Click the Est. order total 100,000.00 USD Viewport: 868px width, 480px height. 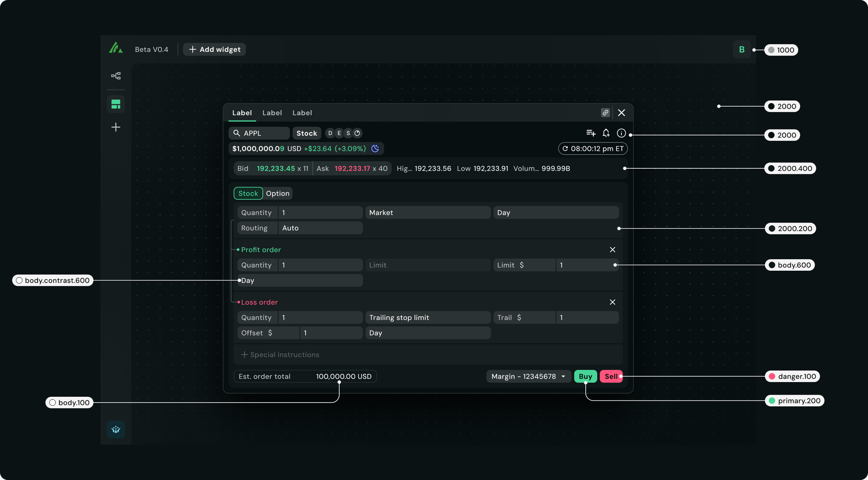tap(305, 376)
